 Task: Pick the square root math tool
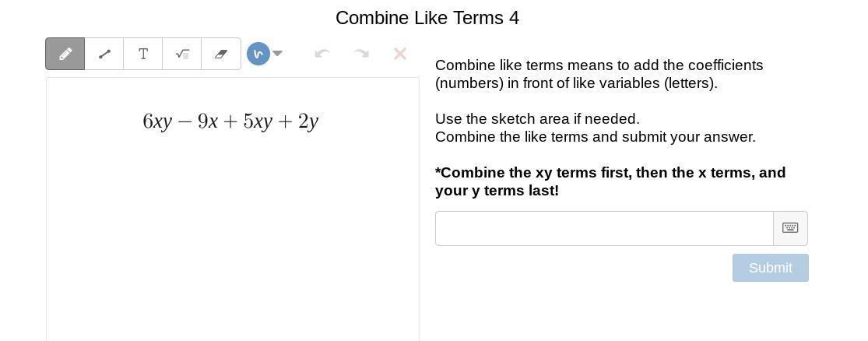pos(182,54)
